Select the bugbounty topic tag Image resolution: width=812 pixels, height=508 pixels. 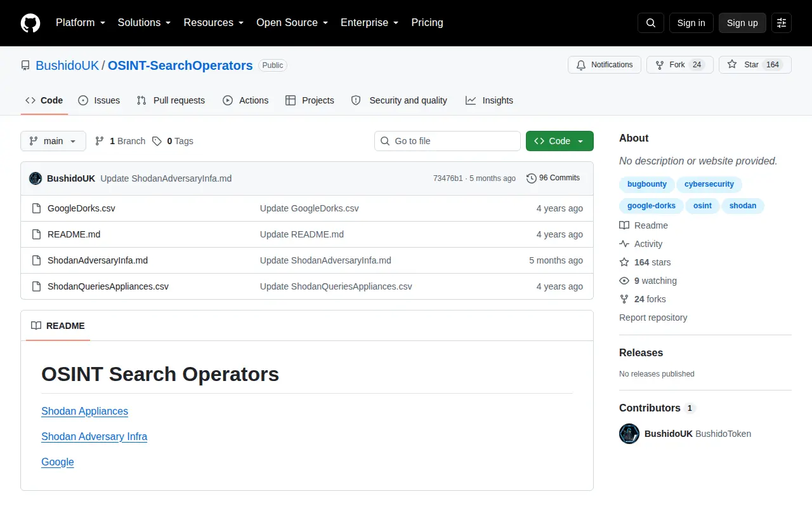pos(647,184)
